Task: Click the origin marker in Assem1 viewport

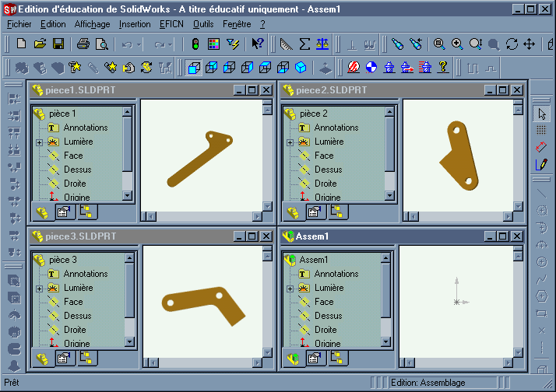Action: [456, 302]
